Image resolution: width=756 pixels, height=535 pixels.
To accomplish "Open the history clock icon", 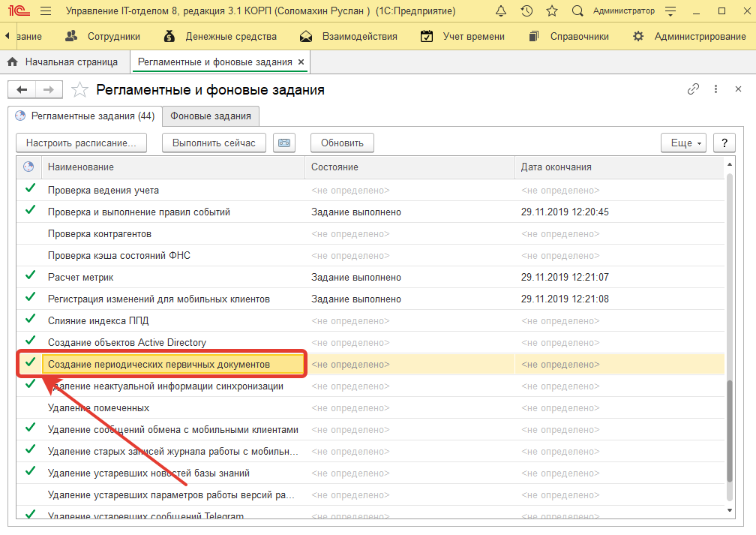I will [526, 11].
